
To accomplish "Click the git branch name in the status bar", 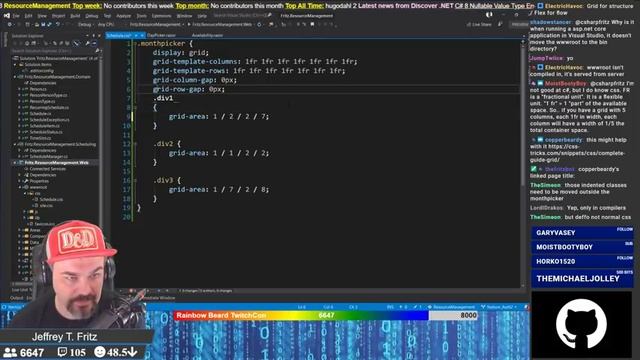I will coord(499,307).
